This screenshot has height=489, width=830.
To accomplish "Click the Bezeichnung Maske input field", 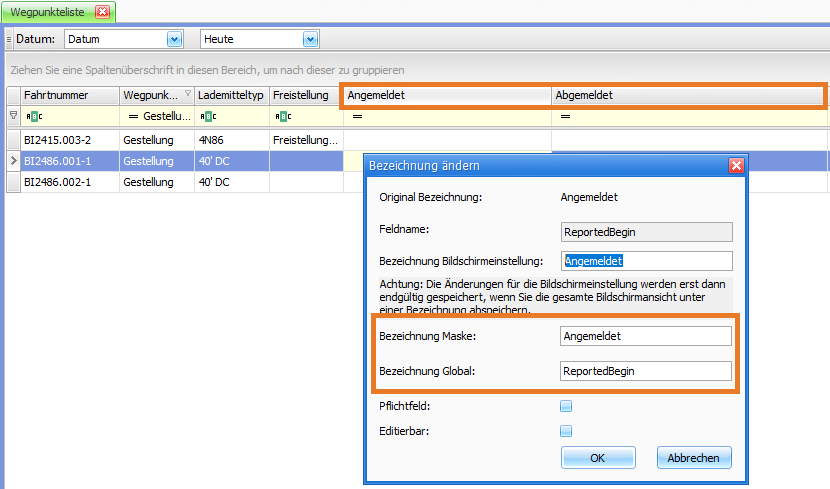I will coord(646,336).
